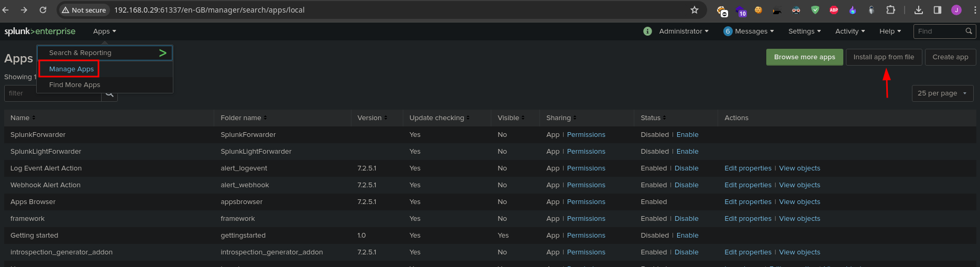Open the purple extension with badge 10
The width and height of the screenshot is (980, 267).
pos(741,10)
